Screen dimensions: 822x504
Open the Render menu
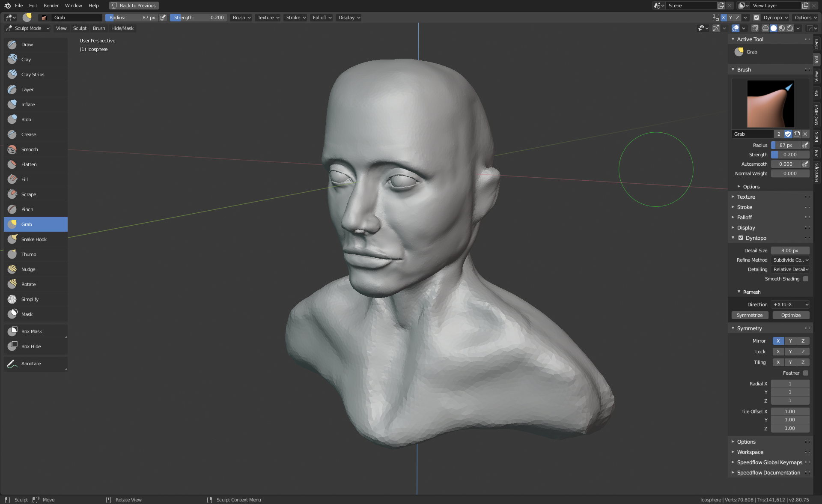(x=51, y=6)
